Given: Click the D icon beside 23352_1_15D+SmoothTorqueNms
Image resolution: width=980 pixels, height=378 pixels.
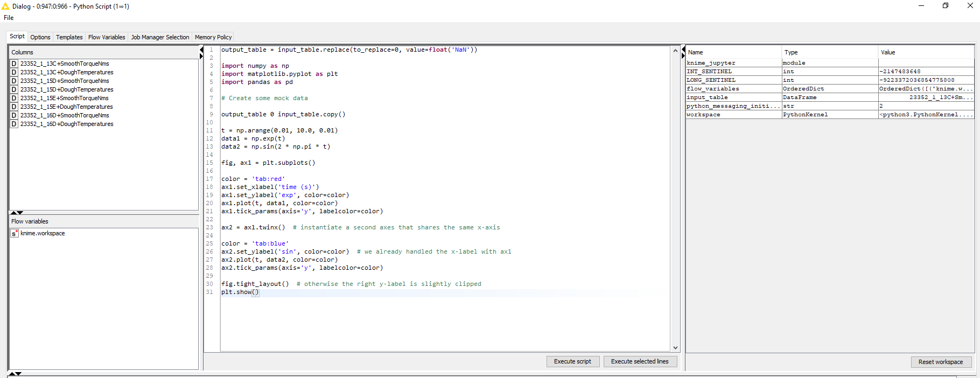Looking at the screenshot, I should point(14,81).
